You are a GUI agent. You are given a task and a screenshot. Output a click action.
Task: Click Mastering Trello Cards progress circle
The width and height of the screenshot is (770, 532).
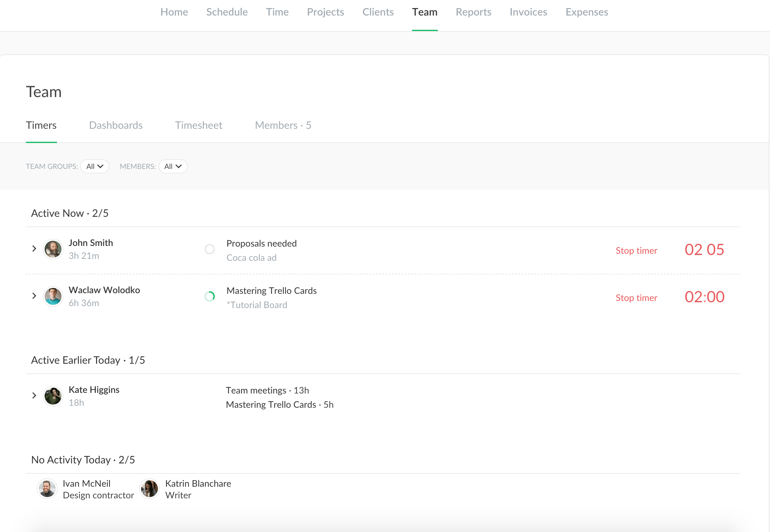210,296
